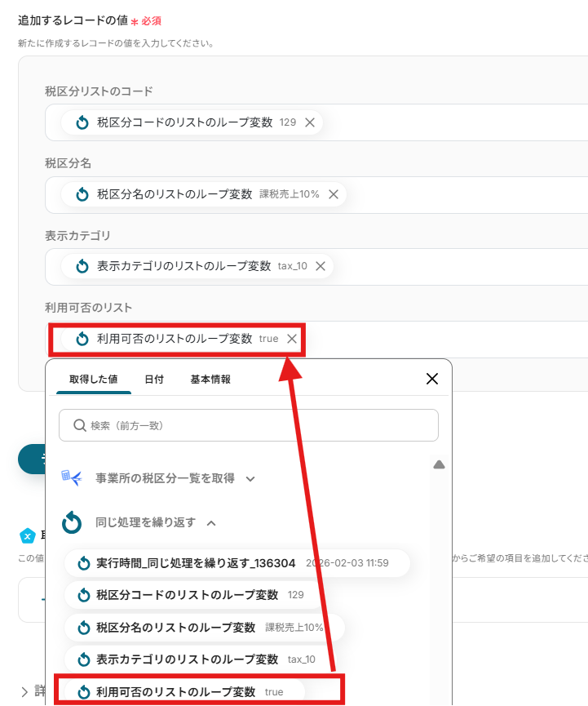Screen dimensions: 588x706
Task: Click the 税区分リストのコード field label
Action: 99,91
